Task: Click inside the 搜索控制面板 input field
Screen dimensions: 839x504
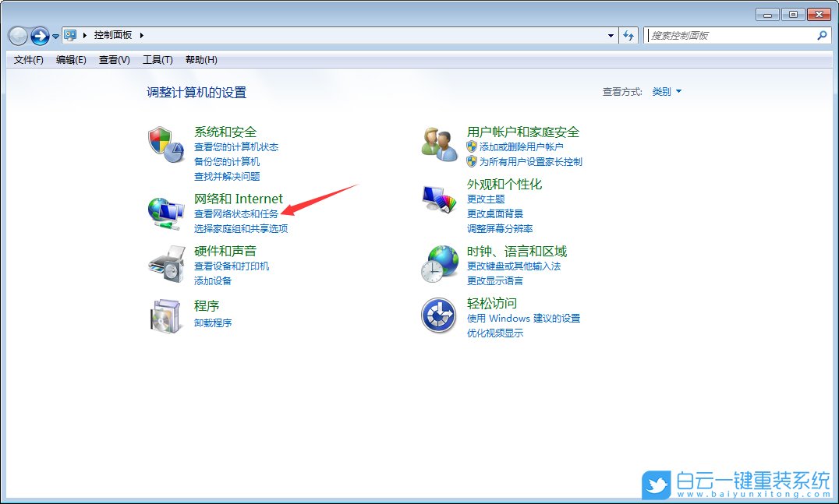Action: point(725,35)
